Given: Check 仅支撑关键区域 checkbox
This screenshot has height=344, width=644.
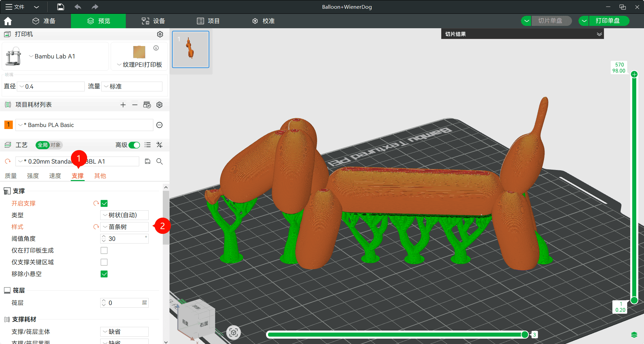Looking at the screenshot, I should tap(104, 262).
